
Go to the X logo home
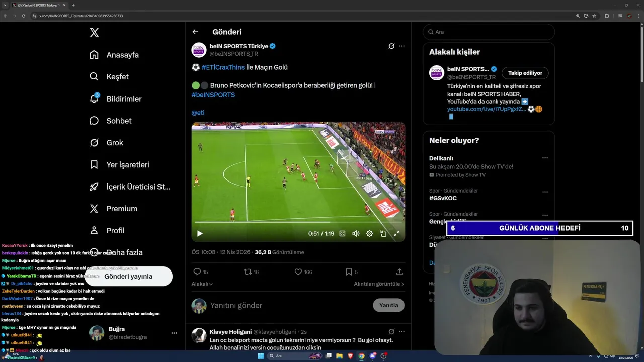[94, 33]
